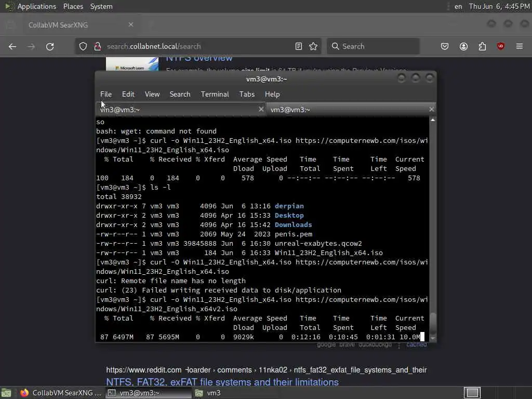
Task: Open Firefox hamburger application menu
Action: (520, 46)
